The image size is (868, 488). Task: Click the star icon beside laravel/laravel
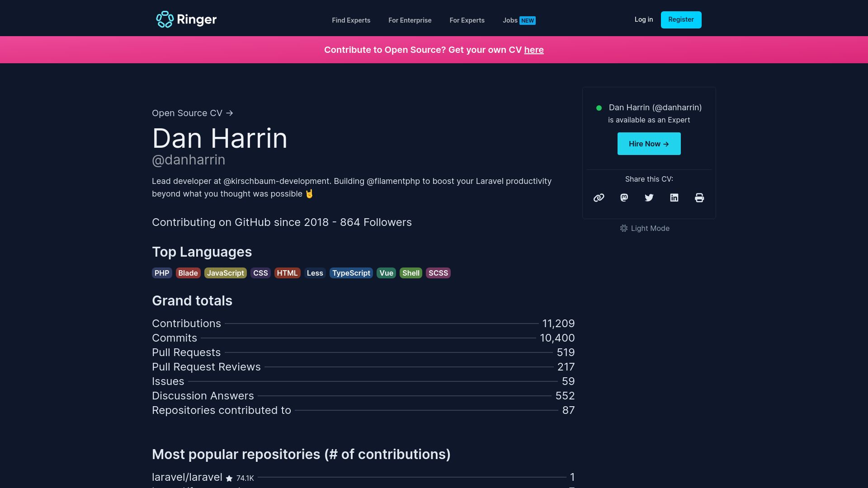coord(229,478)
